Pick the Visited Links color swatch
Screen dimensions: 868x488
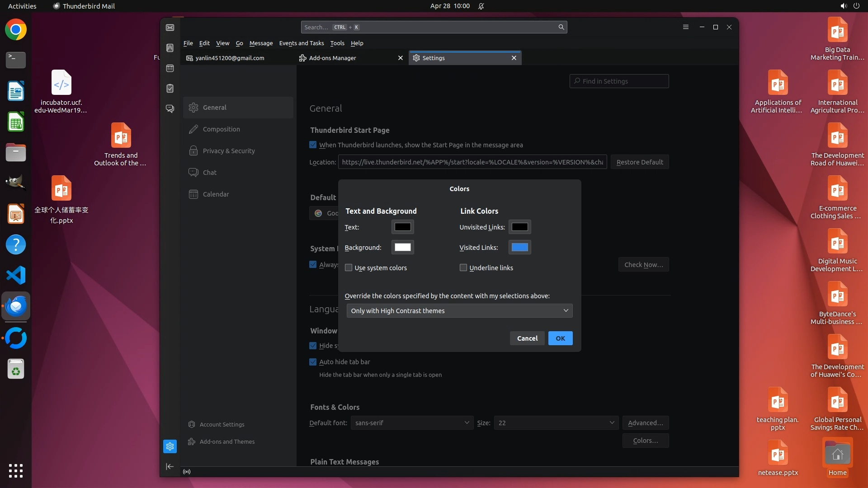coord(519,248)
